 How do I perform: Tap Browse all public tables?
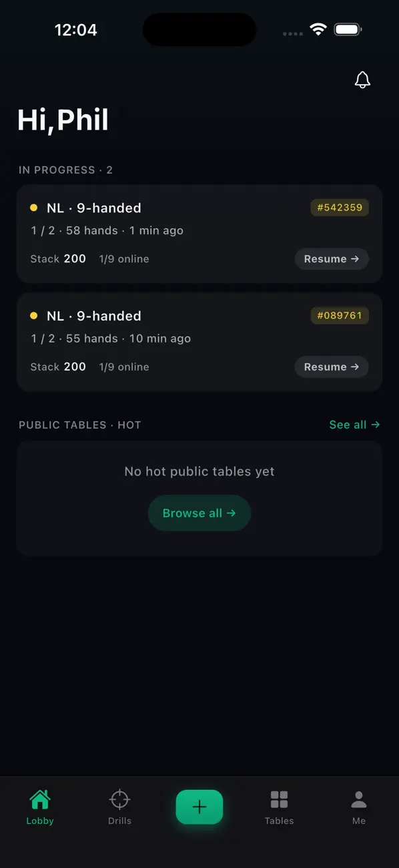point(199,513)
